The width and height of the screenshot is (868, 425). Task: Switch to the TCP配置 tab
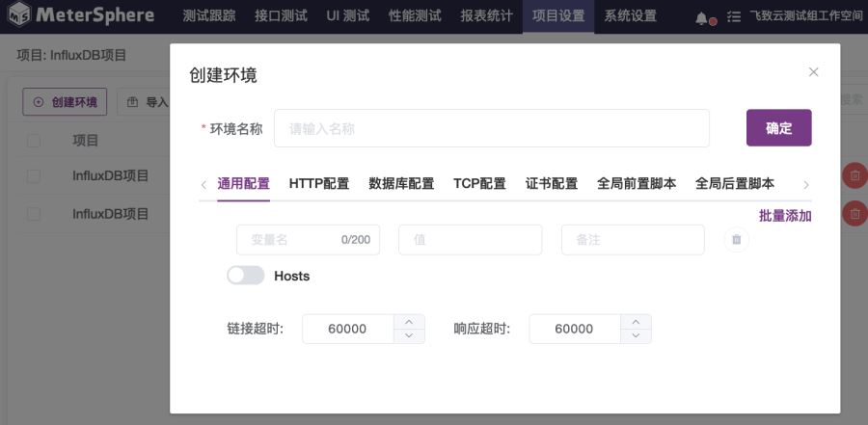click(480, 184)
